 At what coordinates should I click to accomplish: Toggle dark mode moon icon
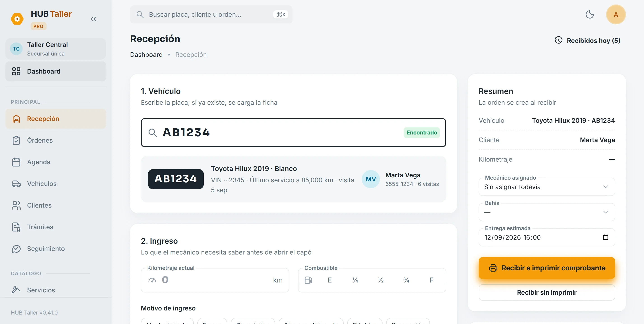click(x=590, y=14)
